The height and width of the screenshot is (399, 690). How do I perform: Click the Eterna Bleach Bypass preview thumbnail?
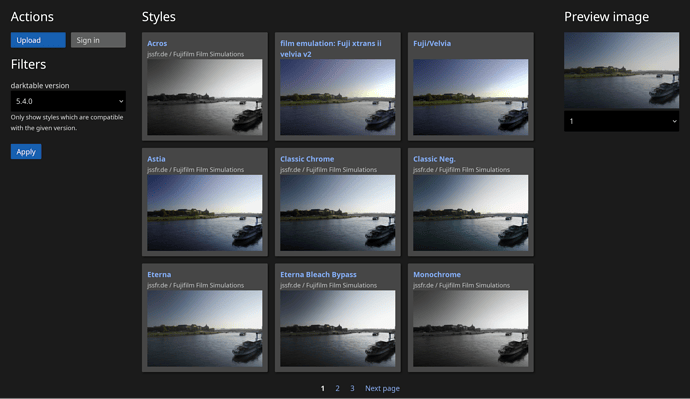[x=338, y=329]
